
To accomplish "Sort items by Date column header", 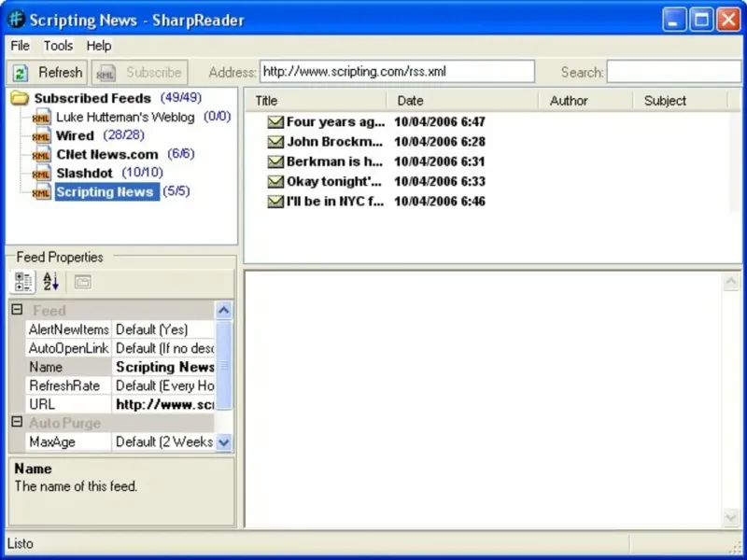I will pyautogui.click(x=462, y=101).
